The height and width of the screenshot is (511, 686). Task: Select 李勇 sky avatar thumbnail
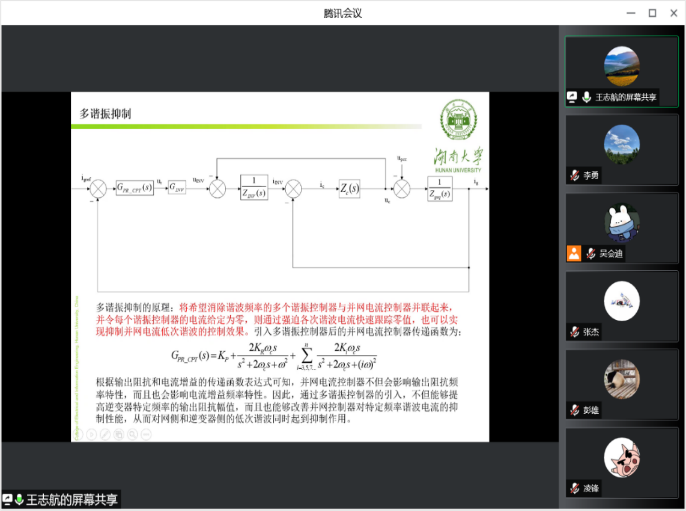click(621, 144)
